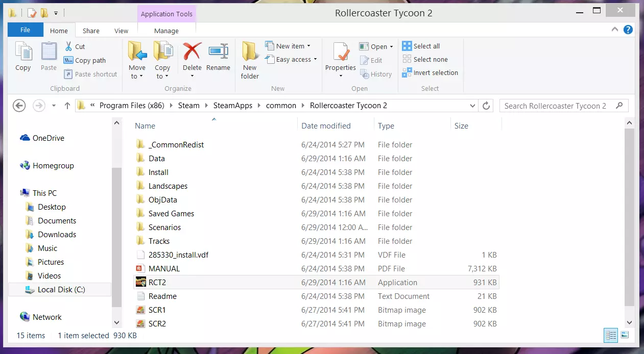Screen dimensions: 644x354
Task: Click the search magnifier icon
Action: [619, 106]
